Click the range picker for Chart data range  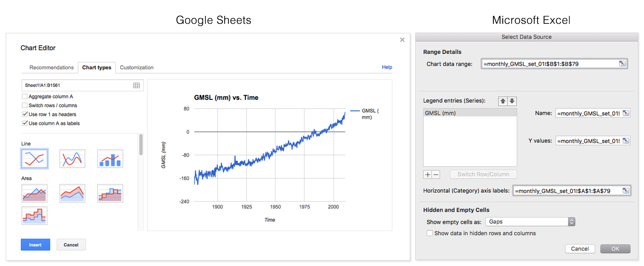click(x=622, y=64)
